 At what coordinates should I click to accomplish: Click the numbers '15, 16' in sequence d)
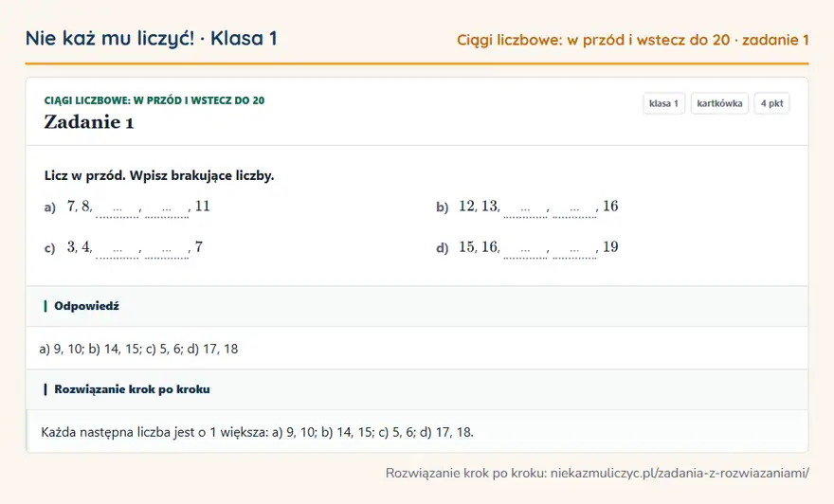tap(480, 246)
